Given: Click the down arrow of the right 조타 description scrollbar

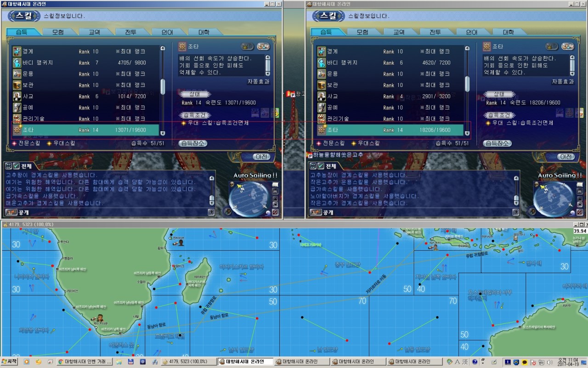Looking at the screenshot, I should point(572,74).
